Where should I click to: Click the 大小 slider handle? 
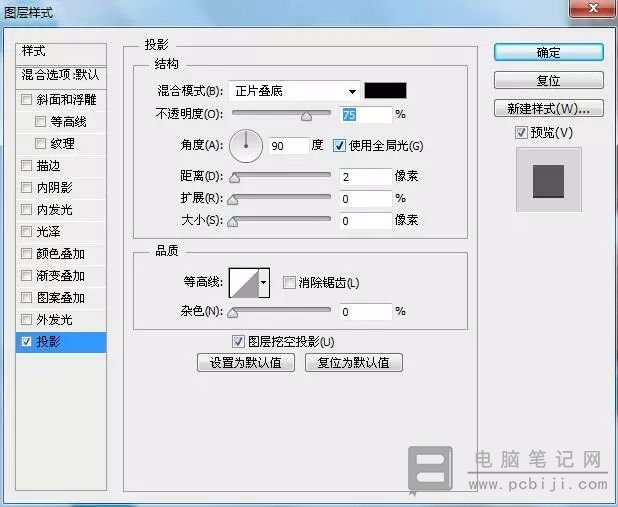coord(233,222)
